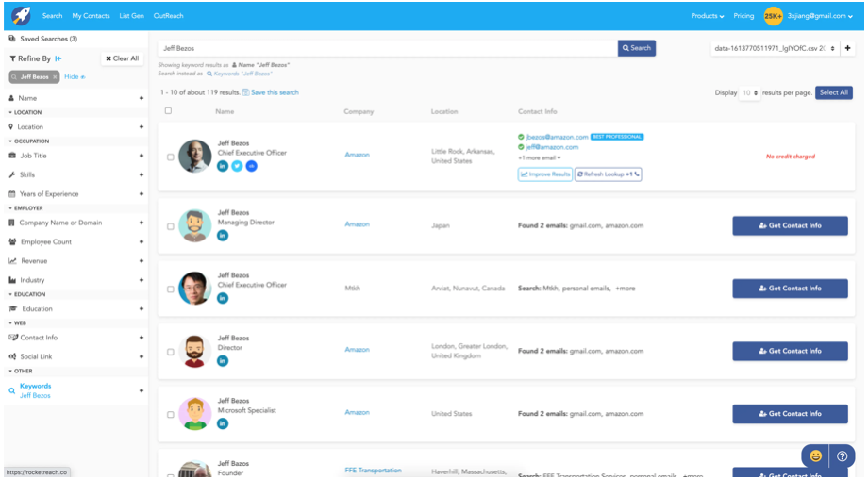Screen dimensions: 868x496
Task: Click the third blue social icon for Amazon CEO
Action: click(x=251, y=166)
